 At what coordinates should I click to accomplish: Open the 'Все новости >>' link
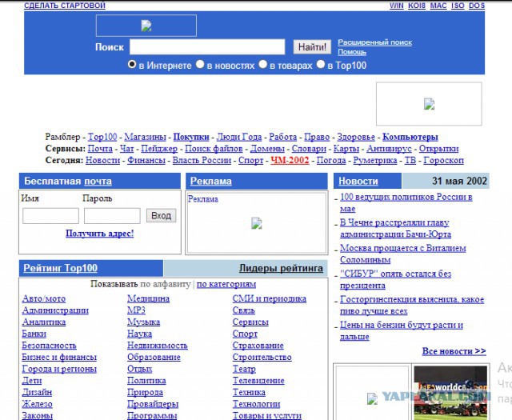click(x=454, y=351)
